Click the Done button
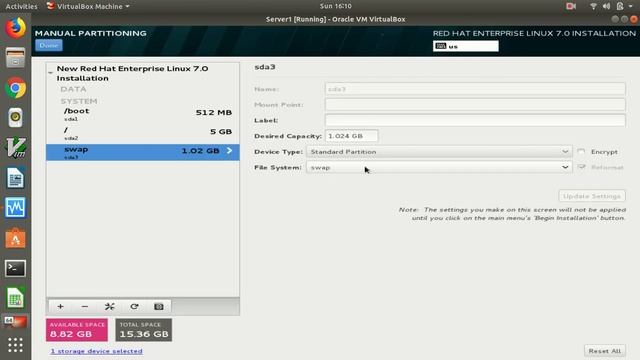 (49, 45)
